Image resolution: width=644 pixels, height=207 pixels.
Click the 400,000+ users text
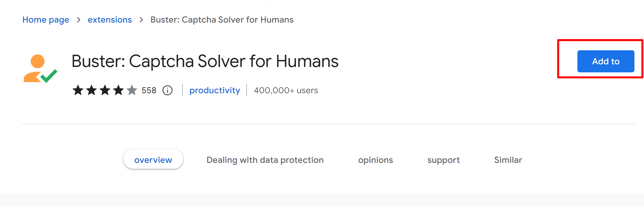coord(285,90)
